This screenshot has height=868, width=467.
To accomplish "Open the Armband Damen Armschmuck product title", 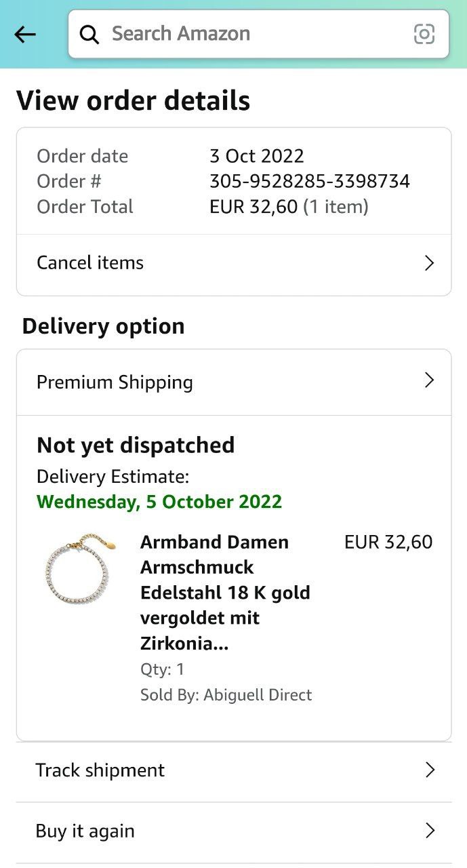I will (x=225, y=593).
